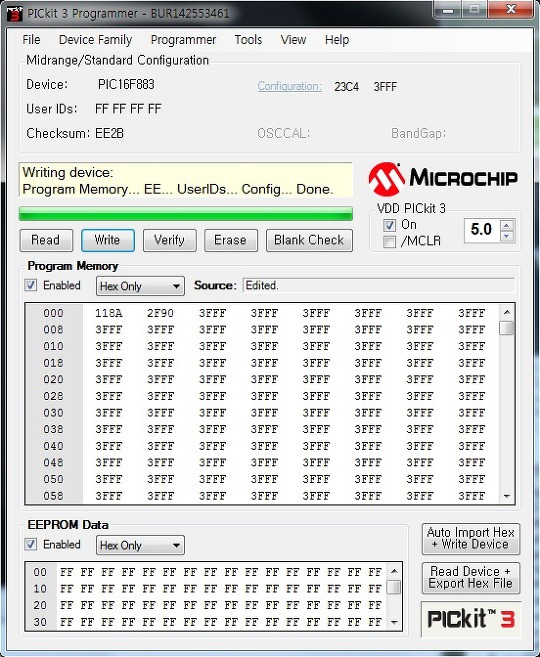Click the disabled maximize window button

click(x=474, y=10)
